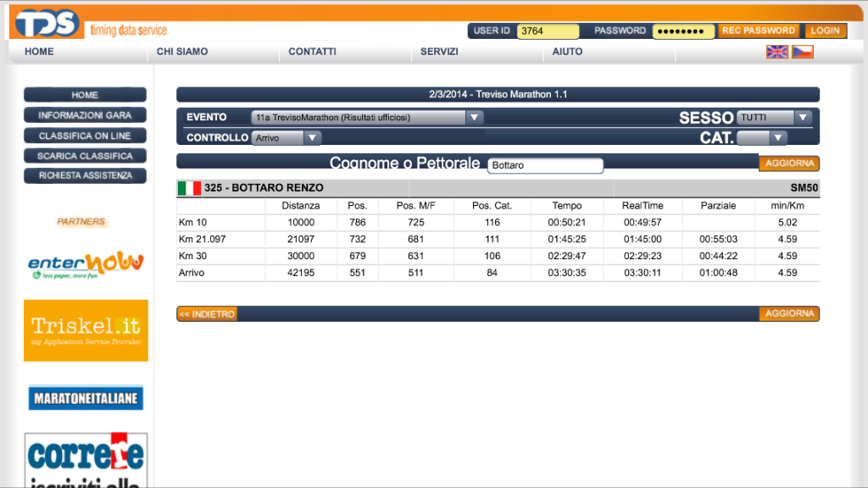Click the Home button in the sidebar
This screenshot has width=868, height=488.
click(x=86, y=95)
